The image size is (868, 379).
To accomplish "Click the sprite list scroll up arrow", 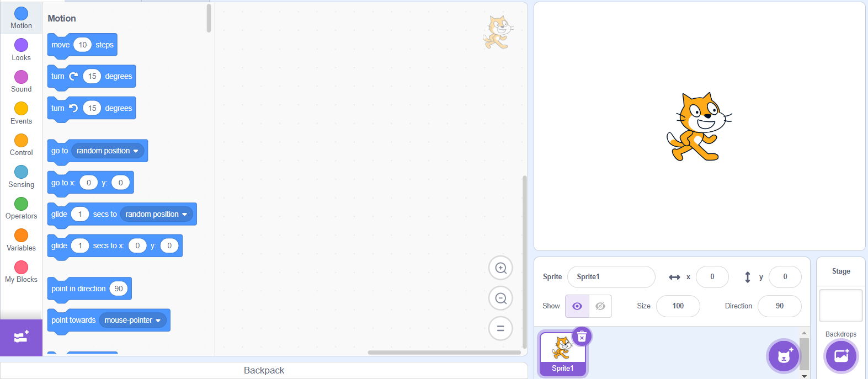I will pyautogui.click(x=804, y=333).
